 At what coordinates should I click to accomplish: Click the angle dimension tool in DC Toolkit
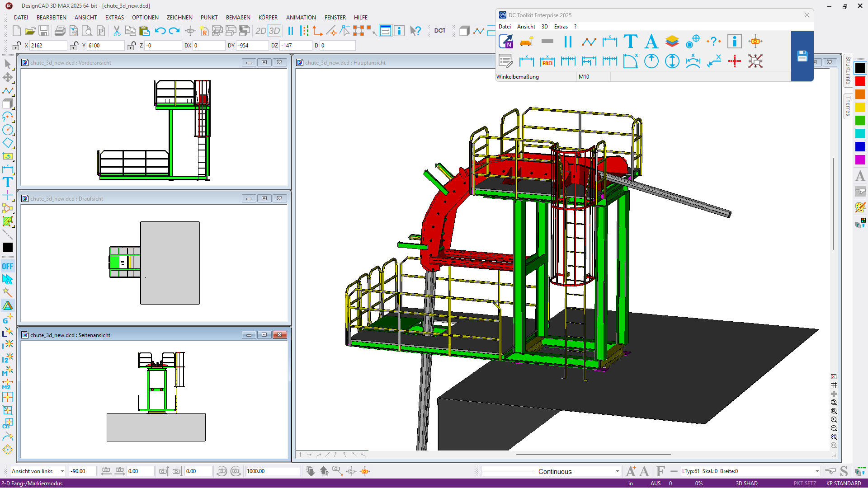pyautogui.click(x=630, y=61)
